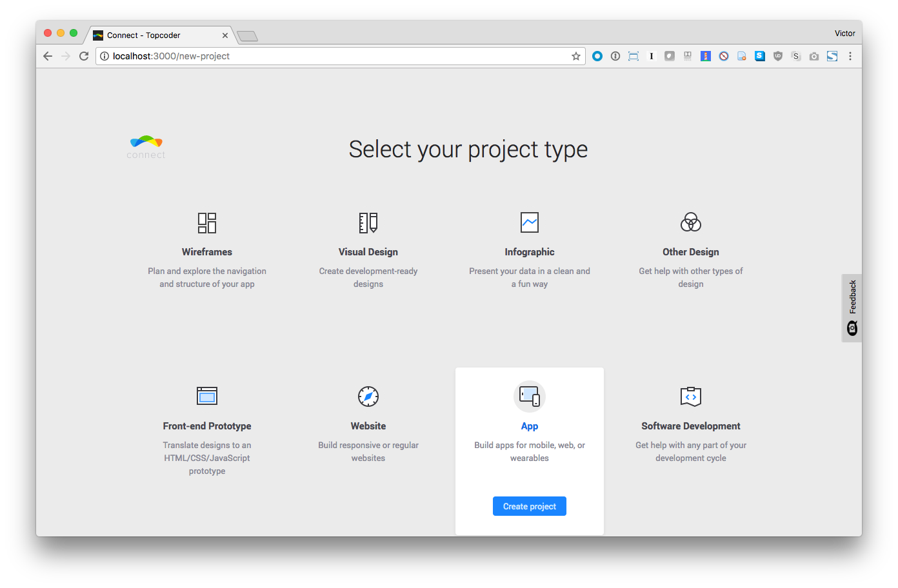Screen dimensions: 898x588
Task: Click the Front-end Prototype title
Action: pyautogui.click(x=207, y=426)
